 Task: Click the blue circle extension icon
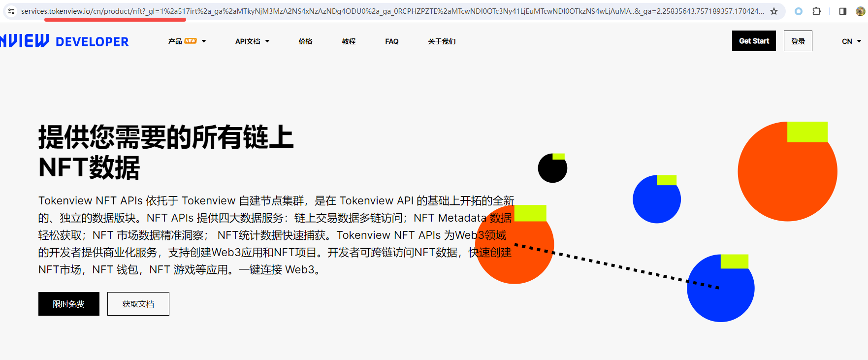[x=799, y=11]
